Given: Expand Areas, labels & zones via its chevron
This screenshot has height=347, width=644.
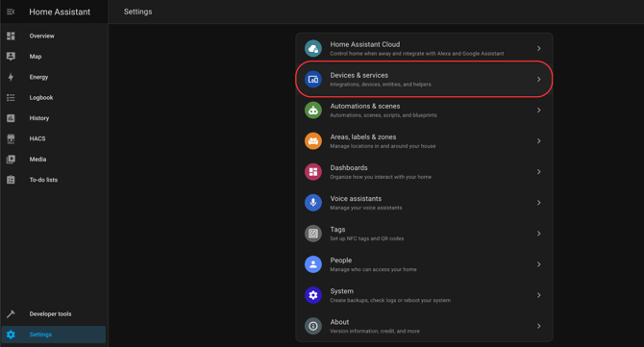Looking at the screenshot, I should (538, 141).
